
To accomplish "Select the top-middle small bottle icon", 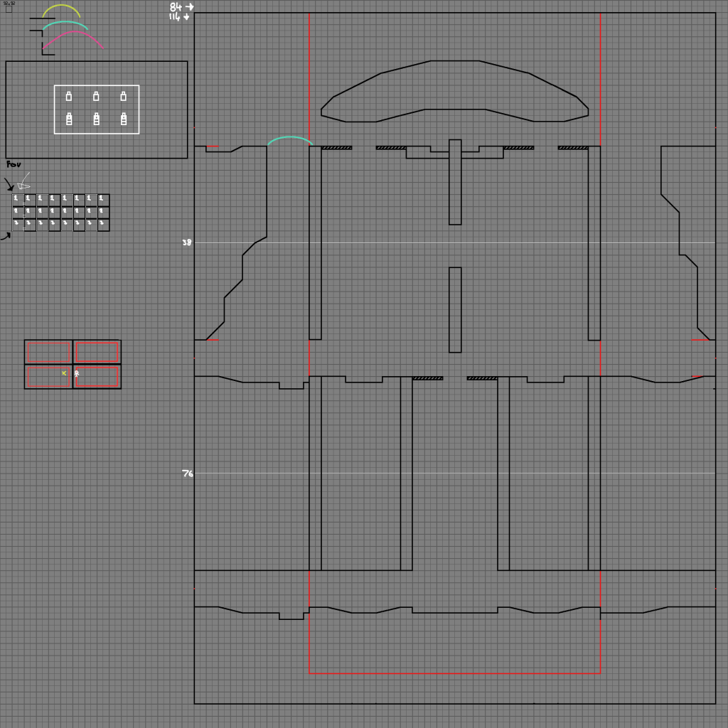I will pos(96,96).
